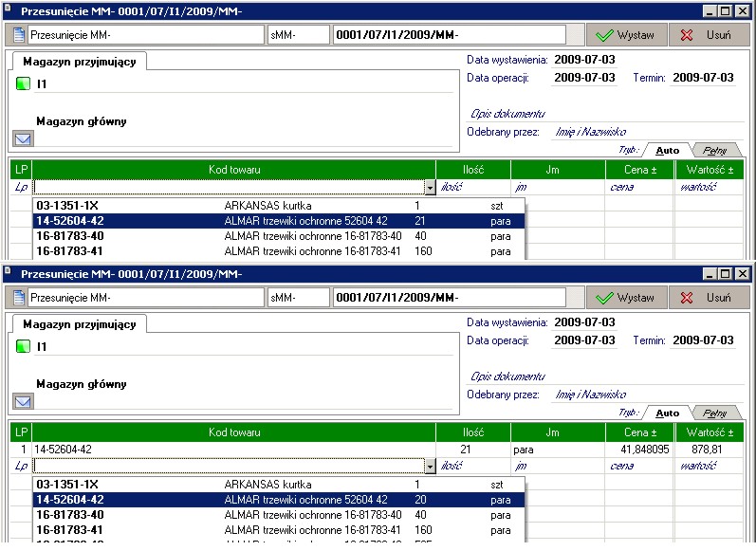Click green warehouse icon beside I1 in upper window
This screenshot has width=756, height=551.
23,84
